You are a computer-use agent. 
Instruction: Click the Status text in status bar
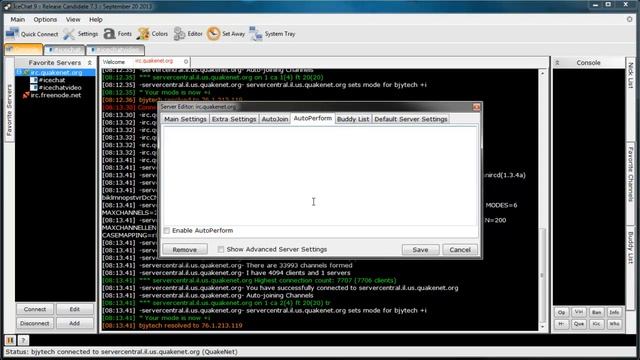(x=122, y=351)
